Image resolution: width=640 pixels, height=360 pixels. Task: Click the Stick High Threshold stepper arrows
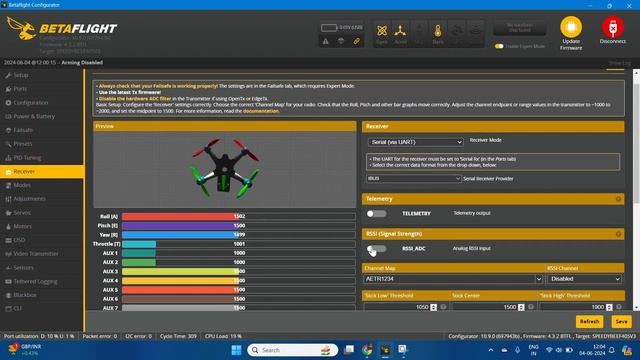click(609, 307)
